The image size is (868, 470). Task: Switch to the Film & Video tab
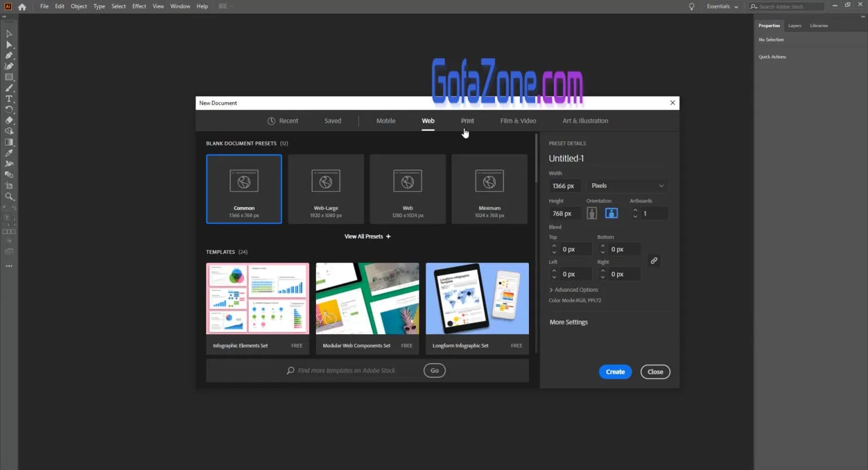tap(518, 121)
